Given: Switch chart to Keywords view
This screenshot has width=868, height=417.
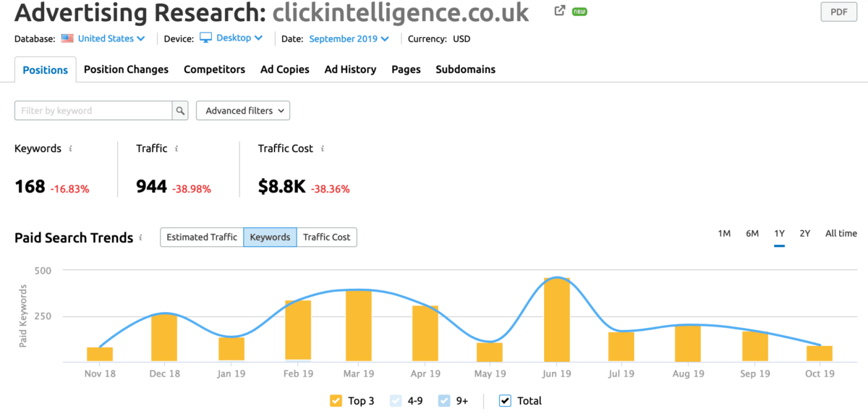Looking at the screenshot, I should [270, 237].
